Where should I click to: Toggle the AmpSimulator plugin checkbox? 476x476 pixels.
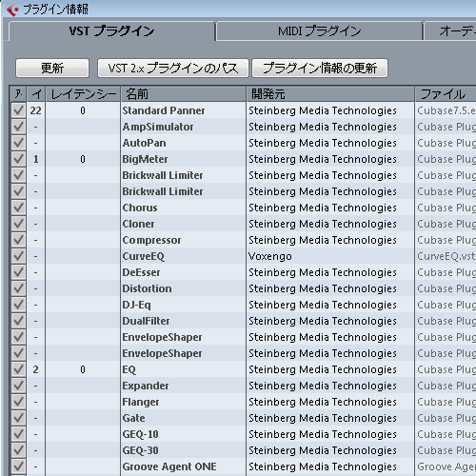18,127
